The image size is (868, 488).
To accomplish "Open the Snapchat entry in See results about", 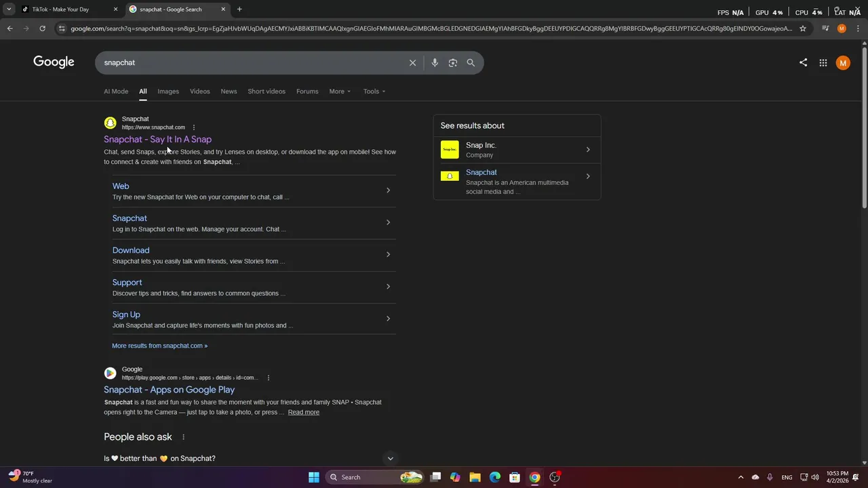I will click(517, 182).
